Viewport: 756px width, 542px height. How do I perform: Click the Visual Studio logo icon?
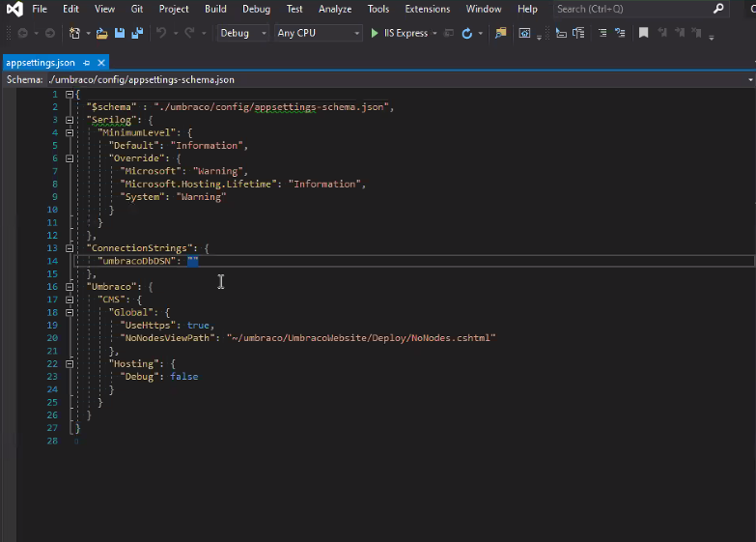(14, 9)
